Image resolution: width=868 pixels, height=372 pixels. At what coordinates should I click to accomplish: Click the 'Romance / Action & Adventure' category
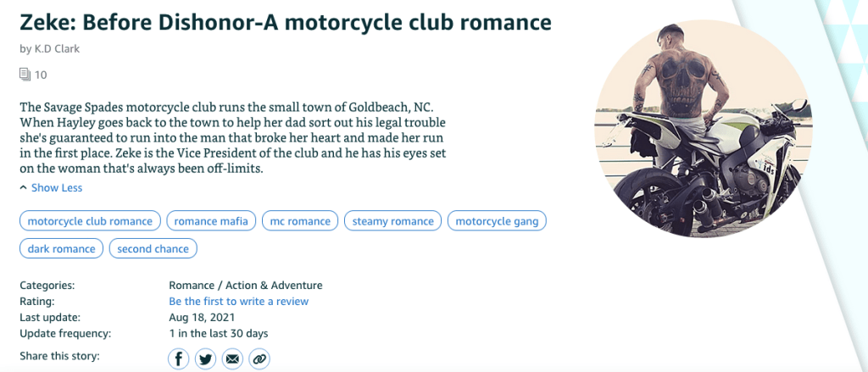(x=246, y=286)
